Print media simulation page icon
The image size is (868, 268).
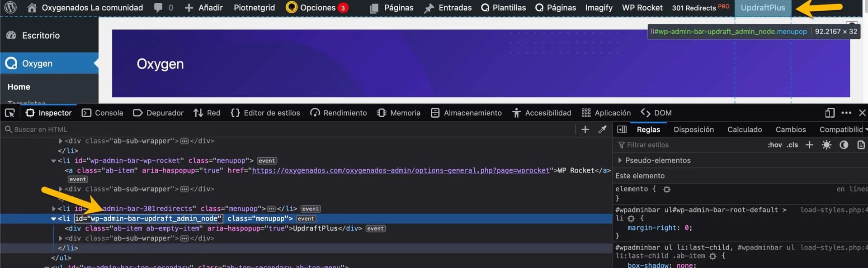click(861, 145)
